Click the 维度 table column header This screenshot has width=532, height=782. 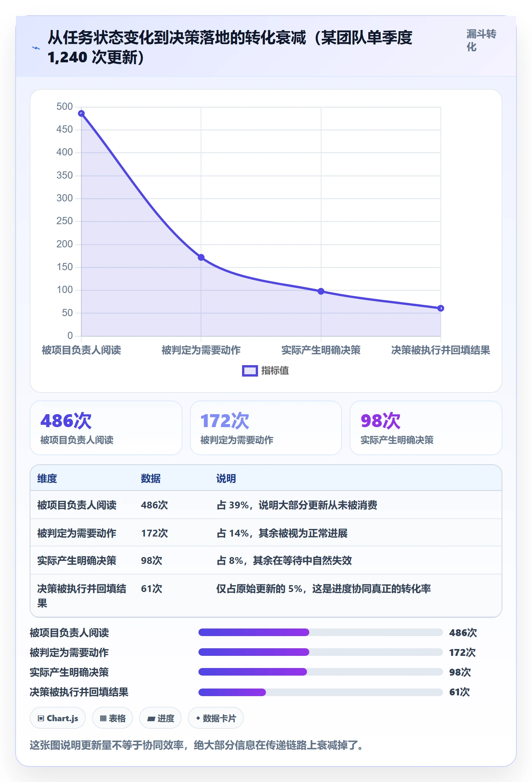(47, 478)
